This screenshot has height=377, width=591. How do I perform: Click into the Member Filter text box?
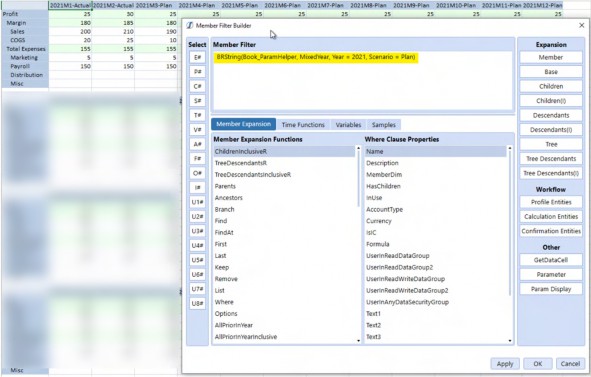[x=363, y=81]
